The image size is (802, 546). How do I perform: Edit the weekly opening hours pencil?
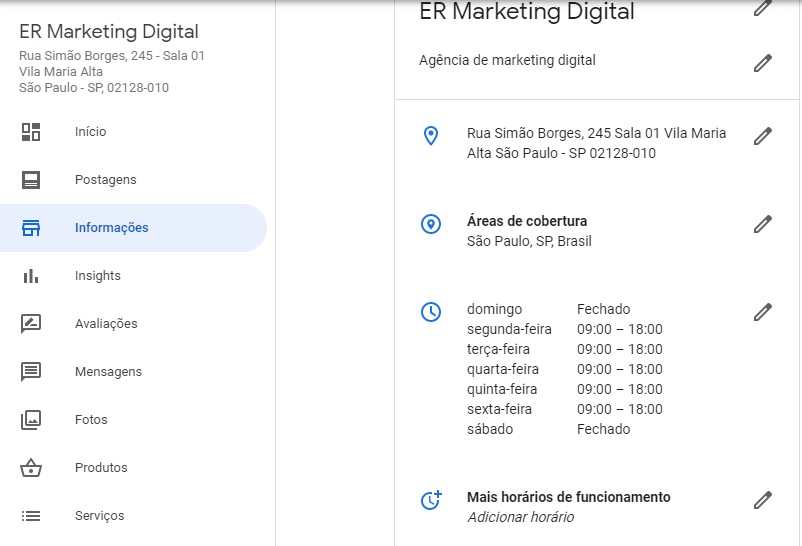[x=762, y=312]
